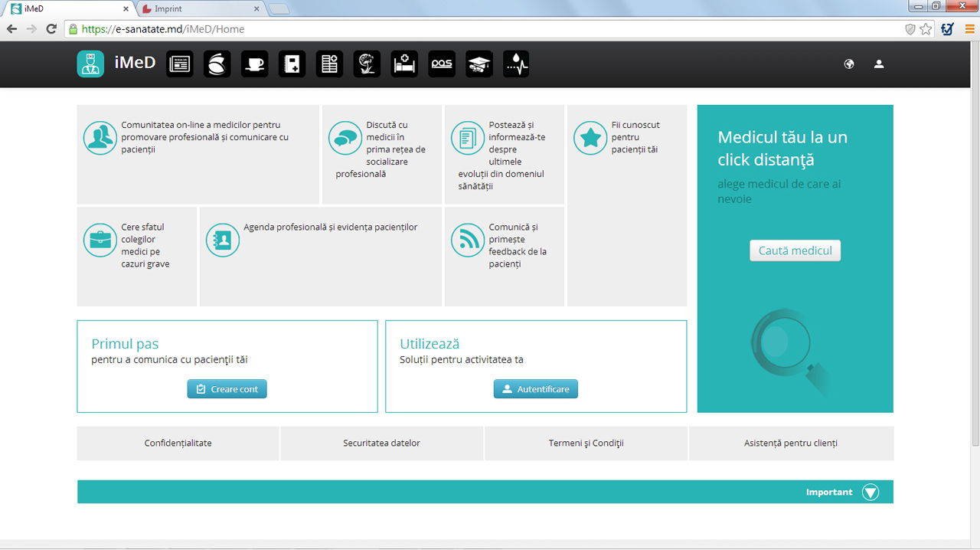Select the tree icon in the navbar
This screenshot has height=550, width=980.
coord(367,64)
